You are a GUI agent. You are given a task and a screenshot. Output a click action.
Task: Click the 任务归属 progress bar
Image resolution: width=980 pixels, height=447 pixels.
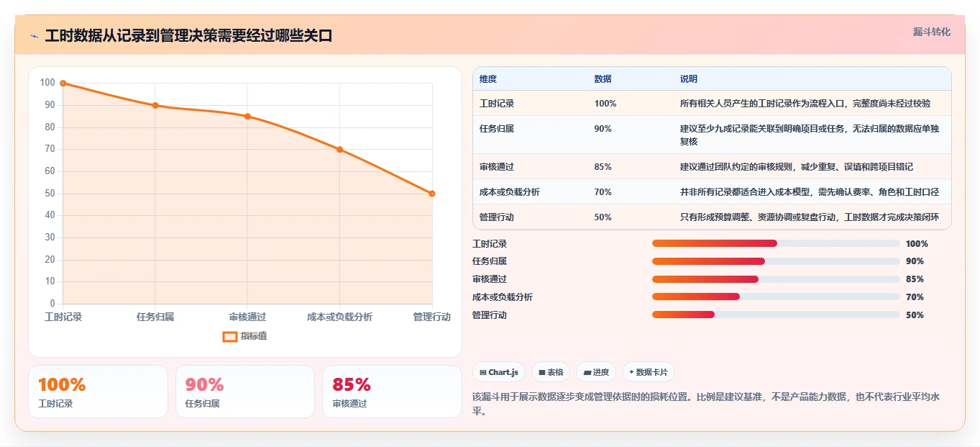(x=776, y=261)
